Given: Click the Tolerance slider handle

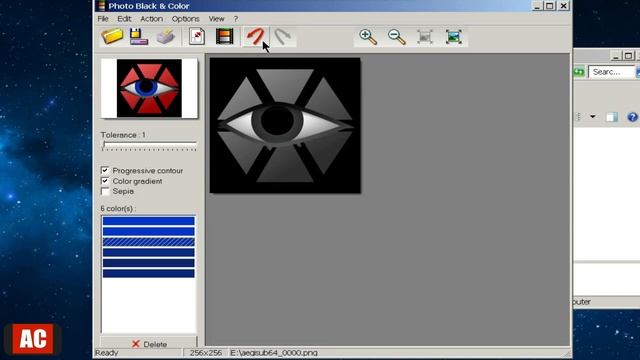Looking at the screenshot, I should click(x=104, y=144).
